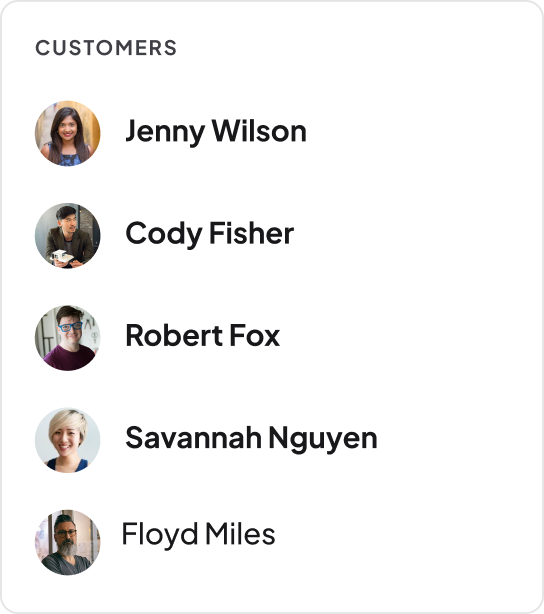Open Jenny Wilson's profile photo
The height and width of the screenshot is (614, 544).
click(x=67, y=134)
